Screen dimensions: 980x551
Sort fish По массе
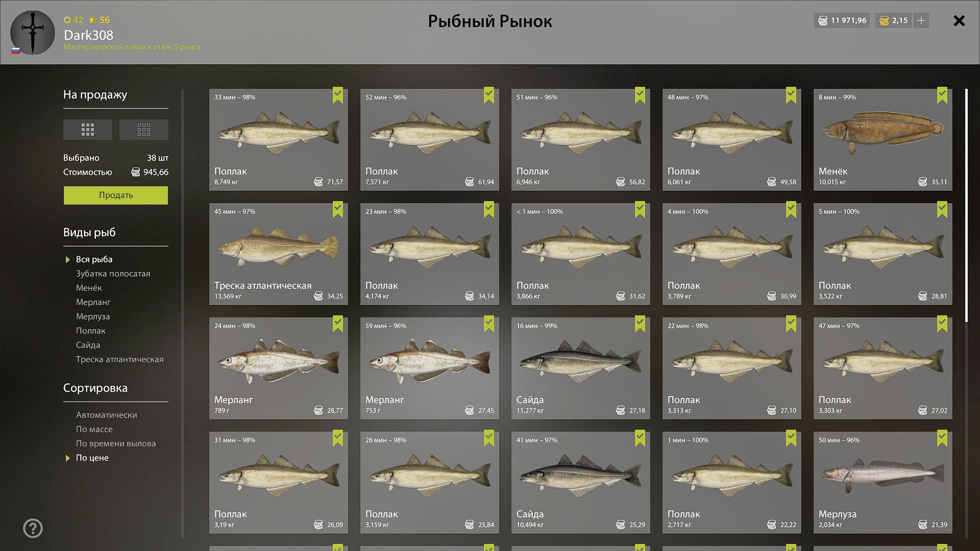(94, 429)
